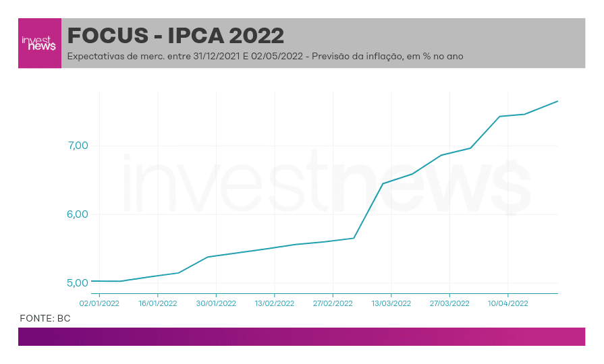Click the 27/03/2022 date label
The width and height of the screenshot is (604, 364).
tap(449, 303)
